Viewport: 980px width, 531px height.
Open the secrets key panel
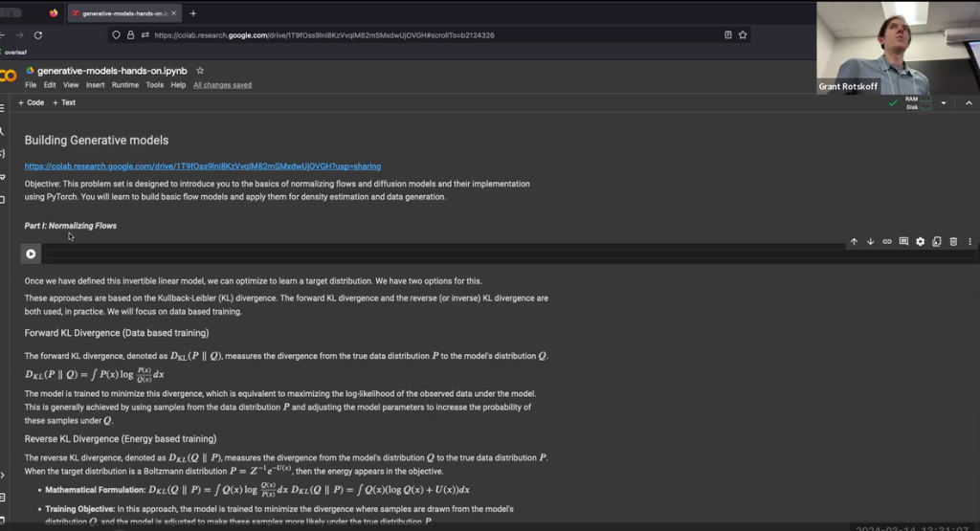click(3, 177)
